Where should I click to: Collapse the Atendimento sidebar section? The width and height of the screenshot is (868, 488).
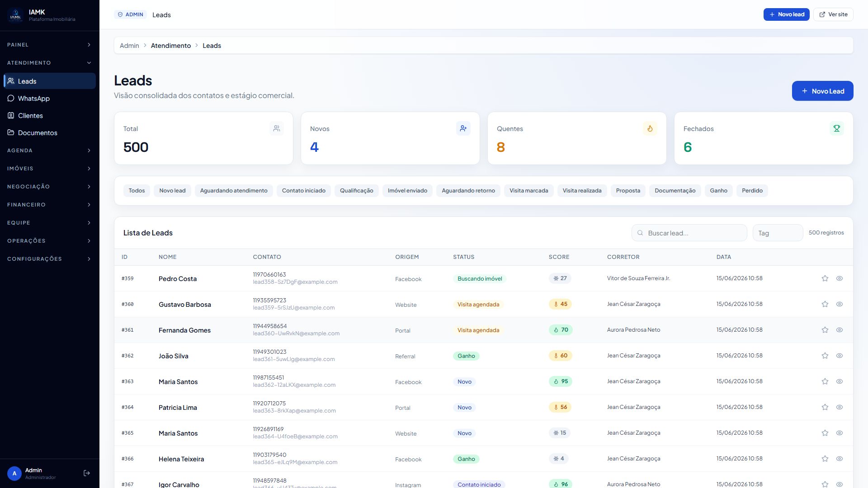tap(49, 63)
